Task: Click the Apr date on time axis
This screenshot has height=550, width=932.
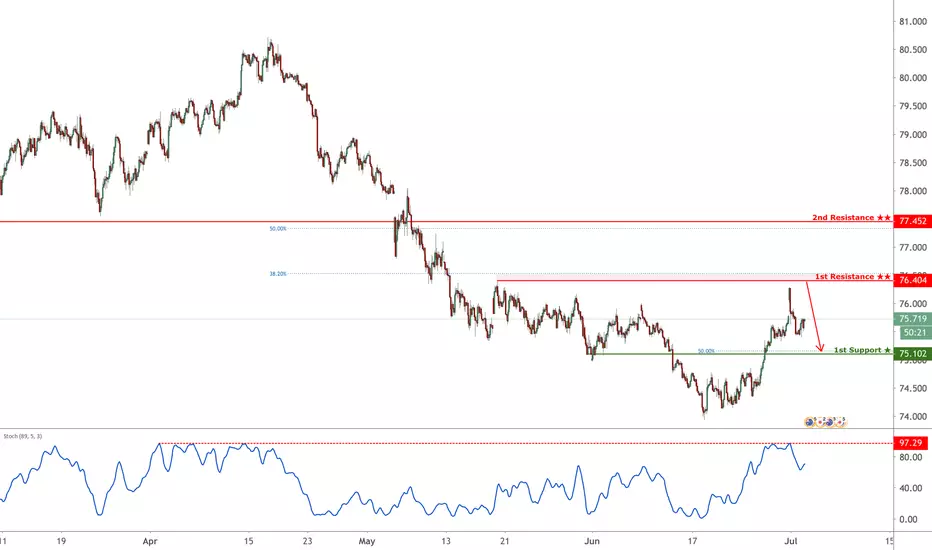Action: pos(150,541)
